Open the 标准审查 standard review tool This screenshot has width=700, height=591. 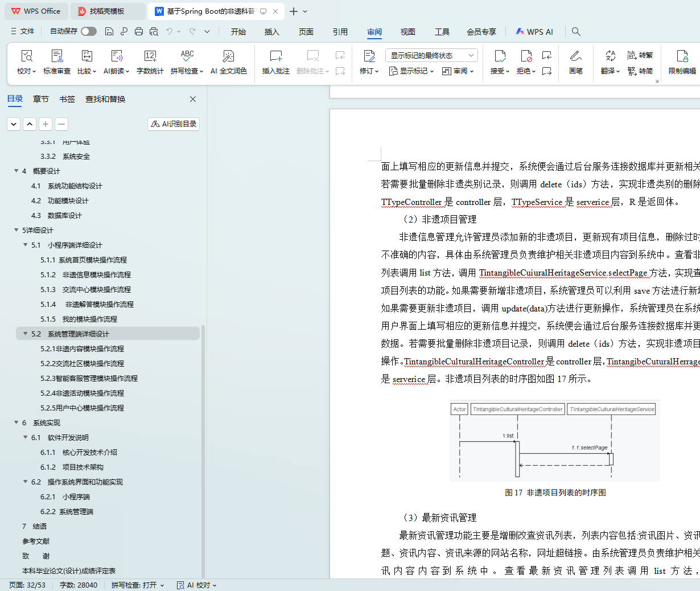[x=57, y=61]
